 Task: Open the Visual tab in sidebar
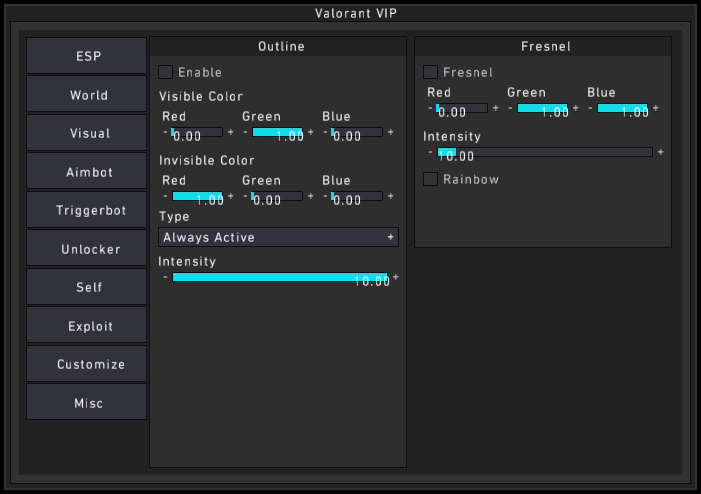click(x=88, y=133)
